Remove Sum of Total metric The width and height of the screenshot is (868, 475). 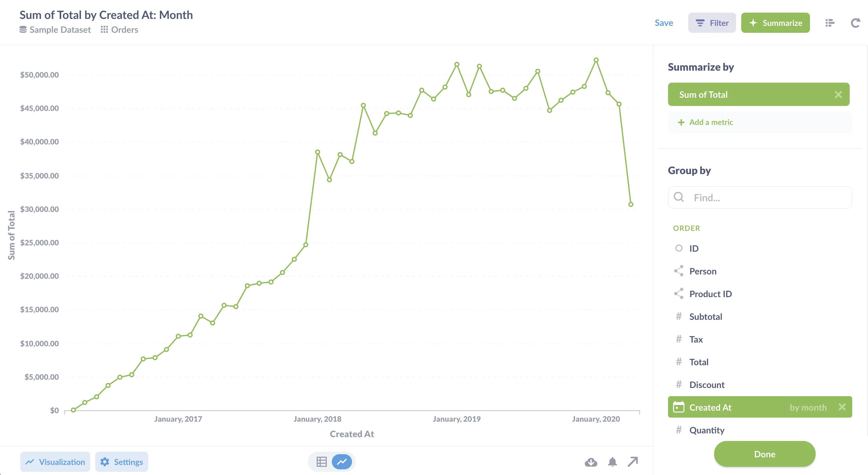[x=838, y=95]
